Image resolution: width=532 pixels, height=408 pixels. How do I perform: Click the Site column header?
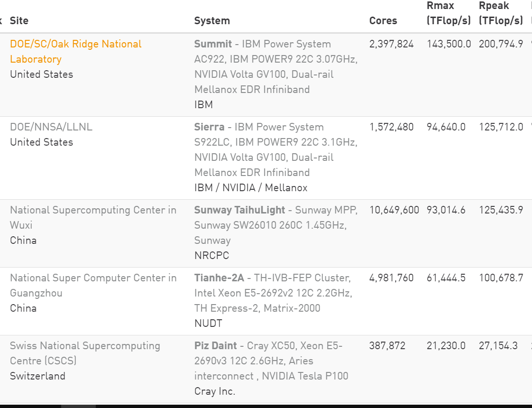coord(19,21)
